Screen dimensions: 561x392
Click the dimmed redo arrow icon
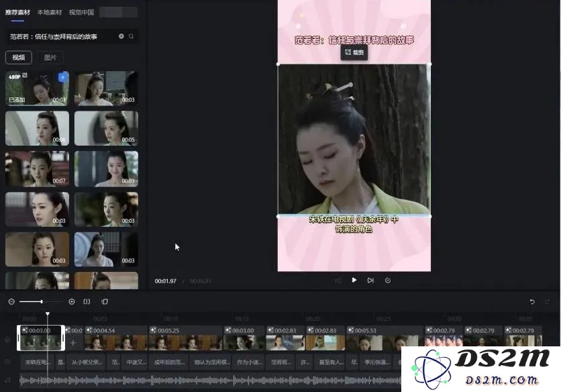pyautogui.click(x=548, y=302)
